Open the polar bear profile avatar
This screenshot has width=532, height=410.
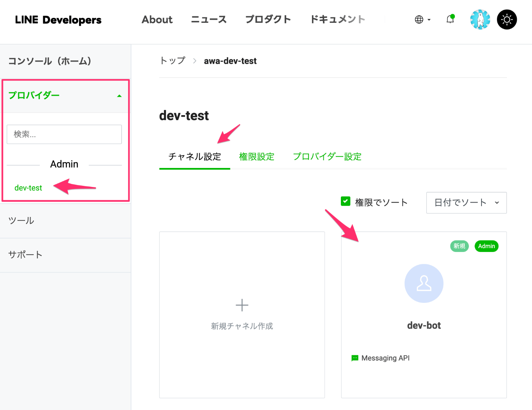(x=480, y=19)
